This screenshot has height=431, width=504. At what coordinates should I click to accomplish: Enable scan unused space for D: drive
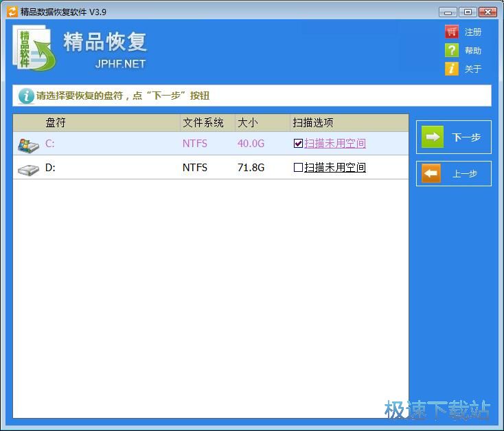tap(298, 167)
